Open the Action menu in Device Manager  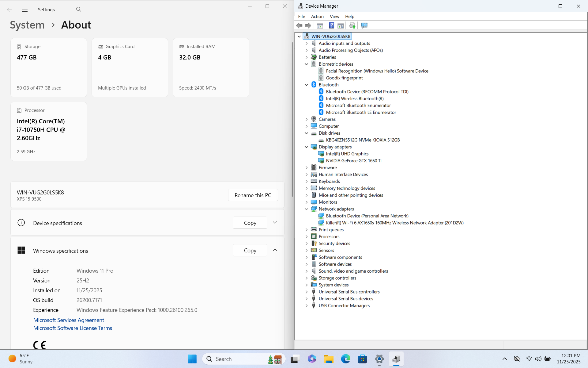pyautogui.click(x=317, y=17)
